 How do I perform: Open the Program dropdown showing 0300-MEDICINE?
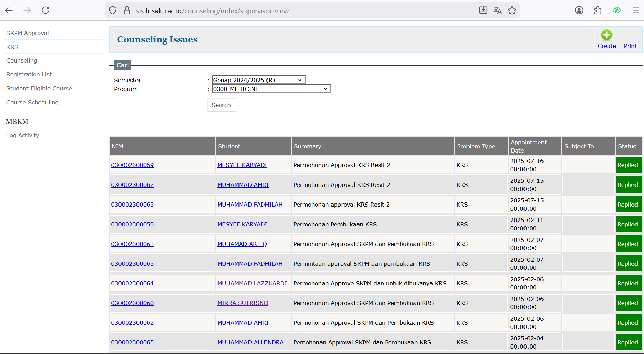tap(271, 89)
